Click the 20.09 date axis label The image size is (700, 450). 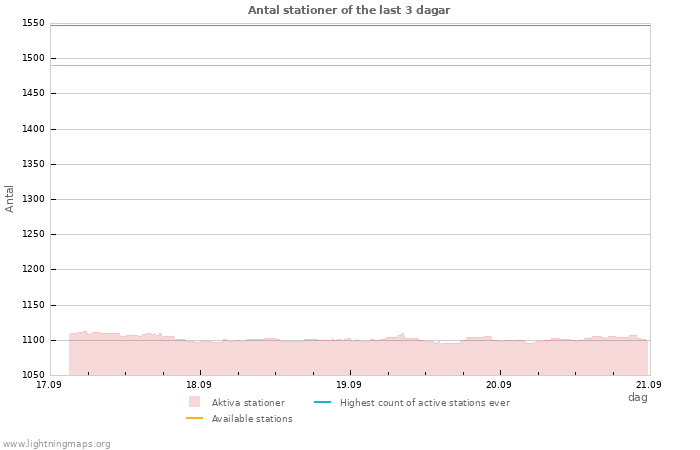click(x=499, y=384)
